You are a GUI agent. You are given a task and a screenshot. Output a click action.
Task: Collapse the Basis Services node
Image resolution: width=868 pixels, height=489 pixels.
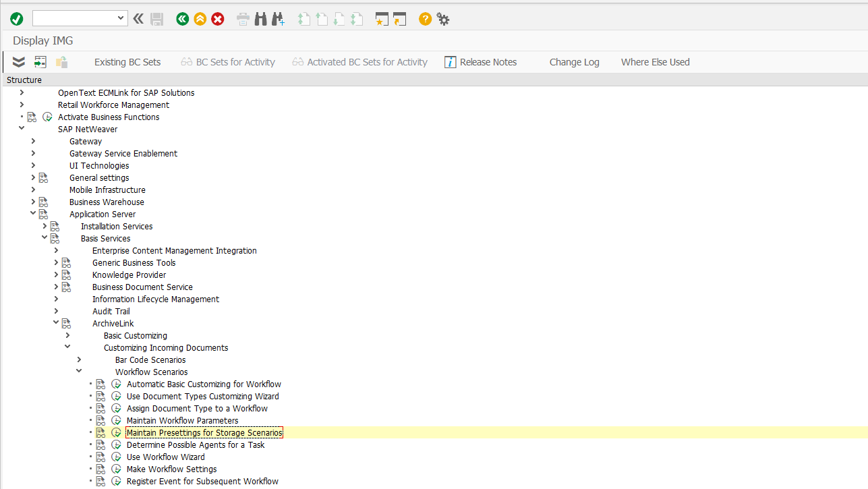pyautogui.click(x=45, y=238)
